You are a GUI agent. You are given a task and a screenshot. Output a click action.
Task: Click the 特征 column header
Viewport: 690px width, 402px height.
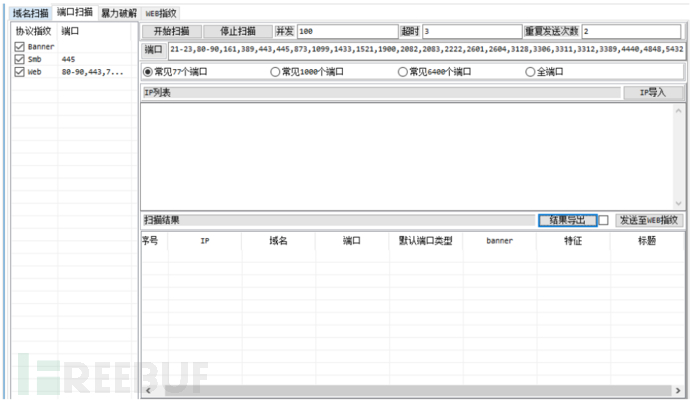573,241
